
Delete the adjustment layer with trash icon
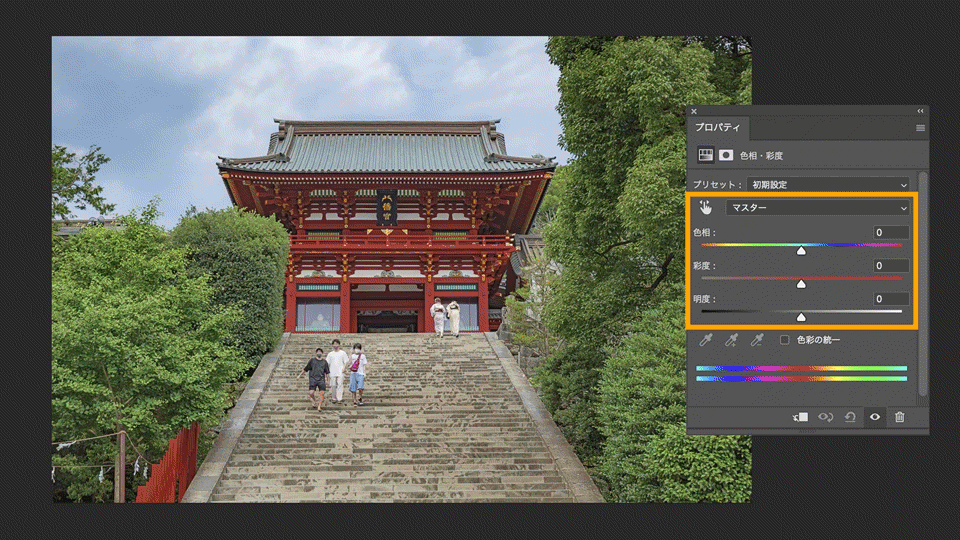coord(899,417)
